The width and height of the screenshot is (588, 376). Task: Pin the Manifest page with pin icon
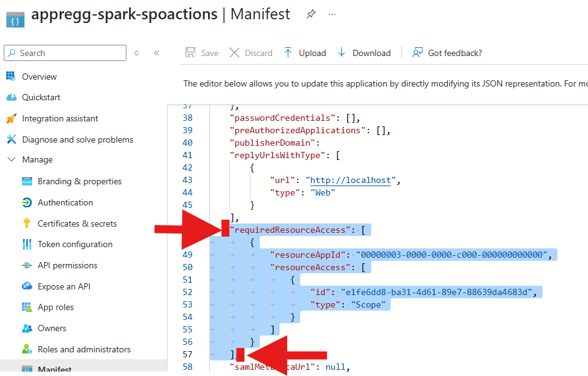coord(311,14)
